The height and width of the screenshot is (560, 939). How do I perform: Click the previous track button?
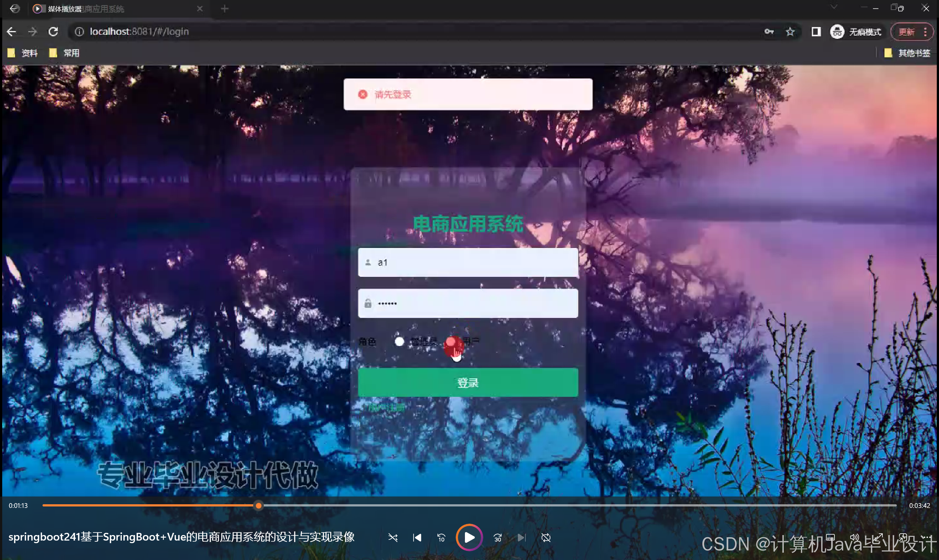click(417, 537)
